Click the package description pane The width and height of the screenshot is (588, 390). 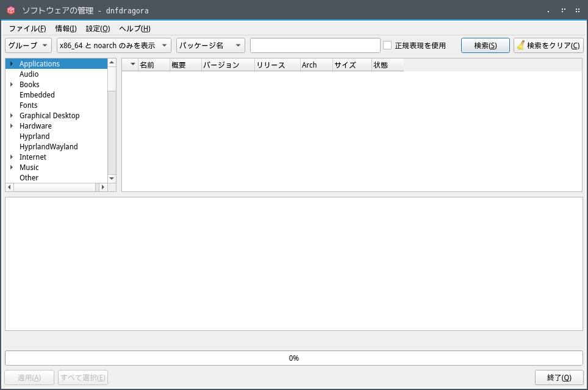point(293,264)
